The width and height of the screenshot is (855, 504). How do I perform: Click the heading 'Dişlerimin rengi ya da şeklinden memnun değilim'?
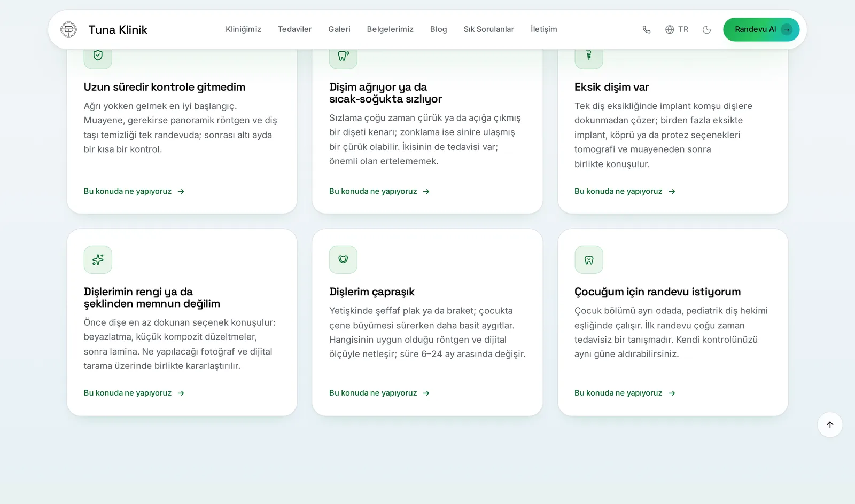152,297
